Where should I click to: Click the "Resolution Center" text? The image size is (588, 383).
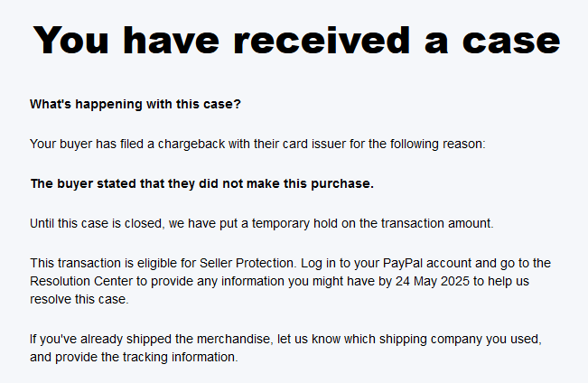81,281
